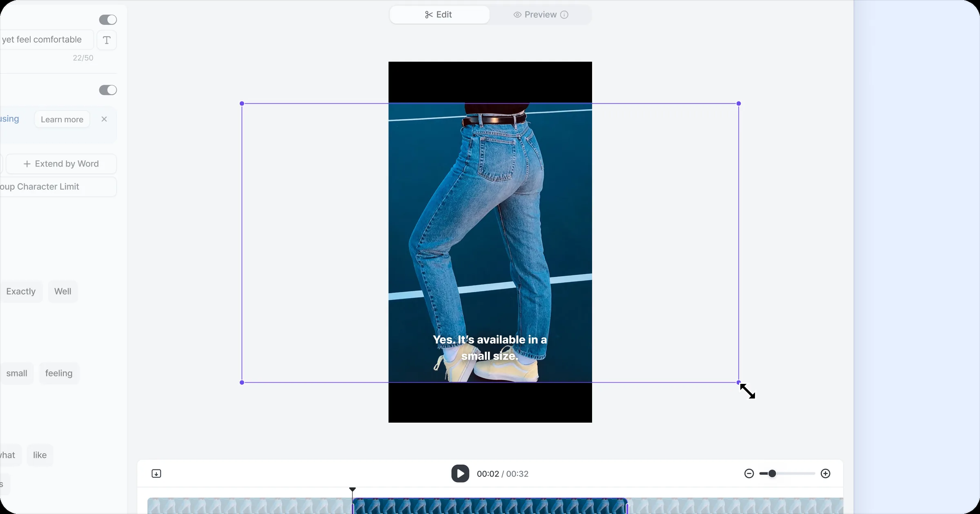Select the 'Well' word chip
Viewport: 980px width, 514px height.
[63, 292]
